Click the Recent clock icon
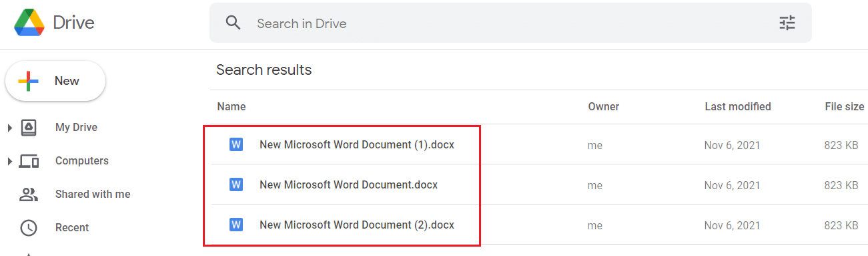This screenshot has height=256, width=868. [x=29, y=228]
